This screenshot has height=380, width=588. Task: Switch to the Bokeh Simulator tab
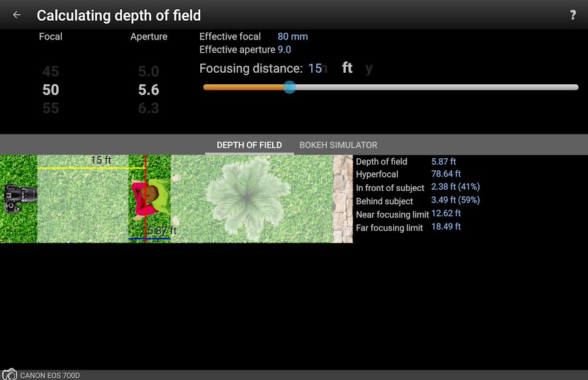(x=338, y=145)
